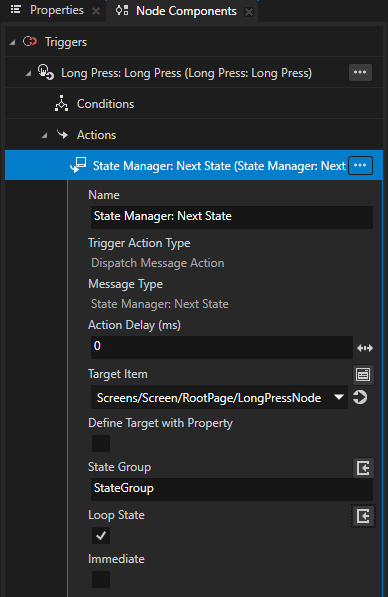Enable the Immediate checkbox
The image size is (388, 597).
pos(101,579)
